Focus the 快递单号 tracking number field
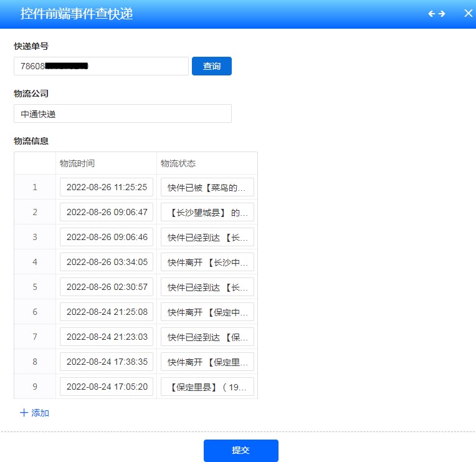 point(101,66)
